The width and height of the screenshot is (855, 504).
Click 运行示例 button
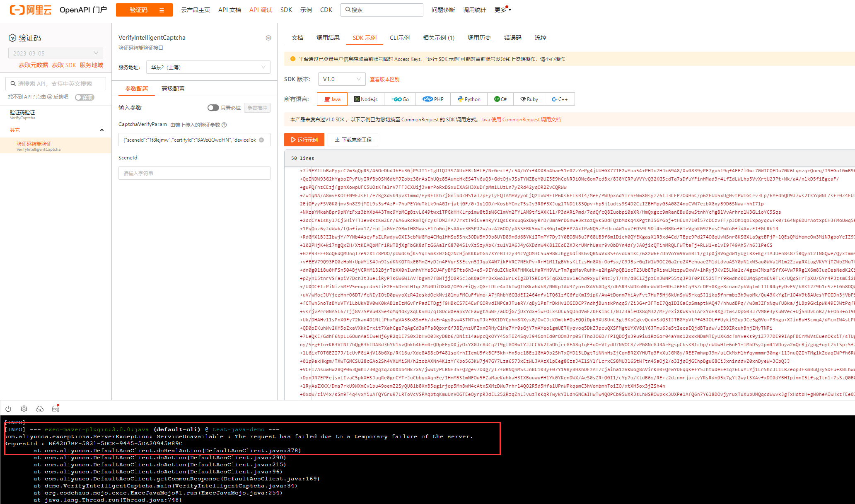click(x=304, y=140)
